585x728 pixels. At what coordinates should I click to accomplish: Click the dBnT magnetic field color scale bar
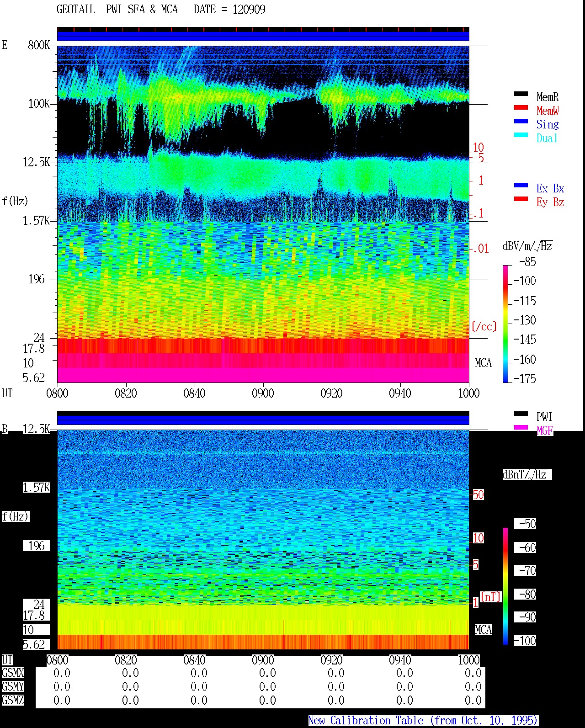505,586
